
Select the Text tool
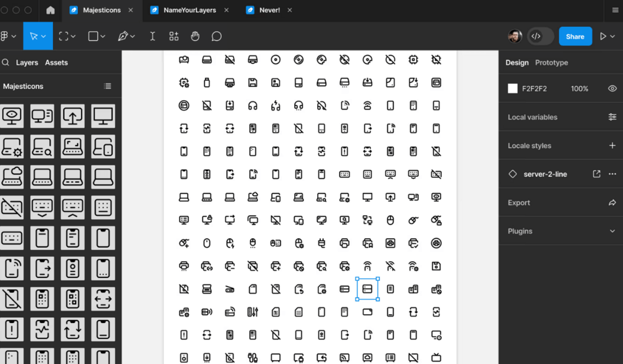[x=152, y=37]
